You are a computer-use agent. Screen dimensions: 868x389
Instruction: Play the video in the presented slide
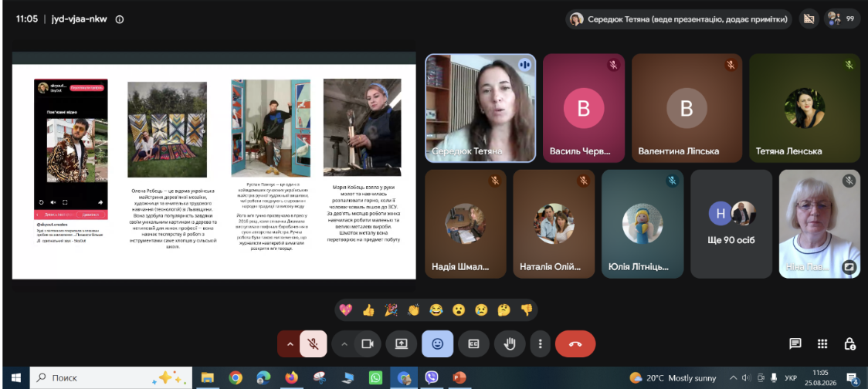click(70, 150)
